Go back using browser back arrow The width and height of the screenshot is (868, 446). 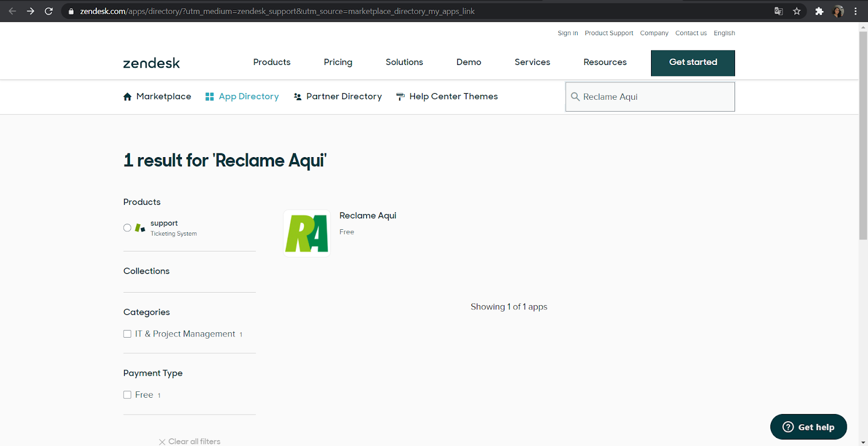coord(12,11)
